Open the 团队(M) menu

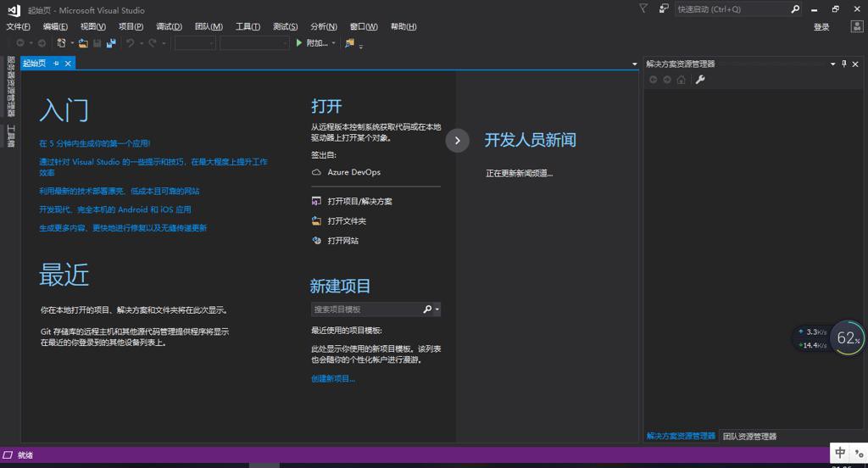click(209, 26)
